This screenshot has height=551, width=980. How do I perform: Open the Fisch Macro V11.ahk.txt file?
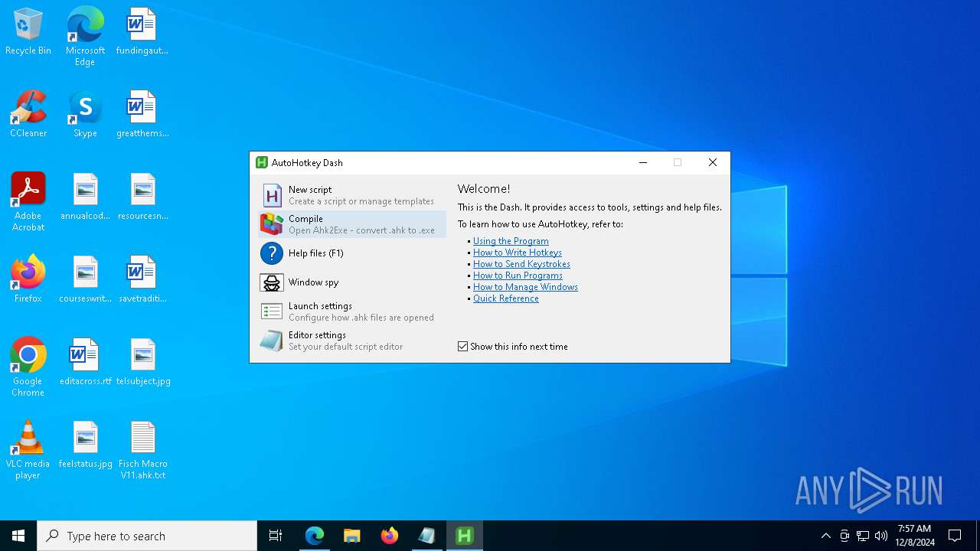(x=143, y=438)
